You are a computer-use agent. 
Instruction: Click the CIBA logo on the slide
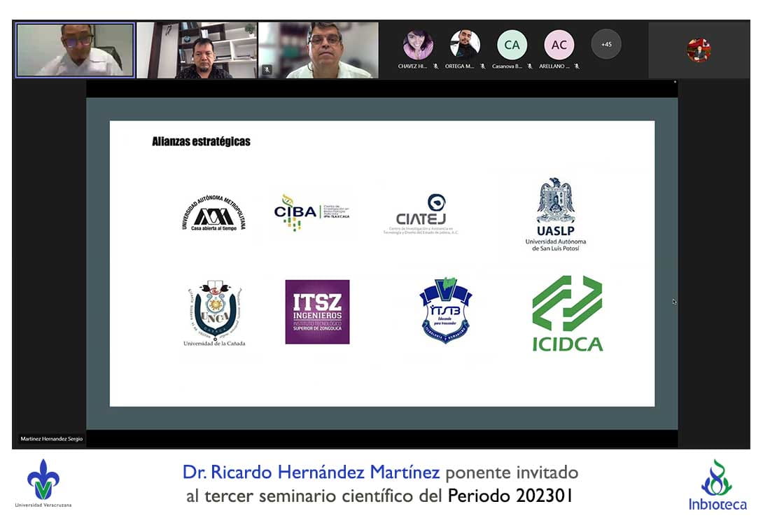pyautogui.click(x=311, y=213)
